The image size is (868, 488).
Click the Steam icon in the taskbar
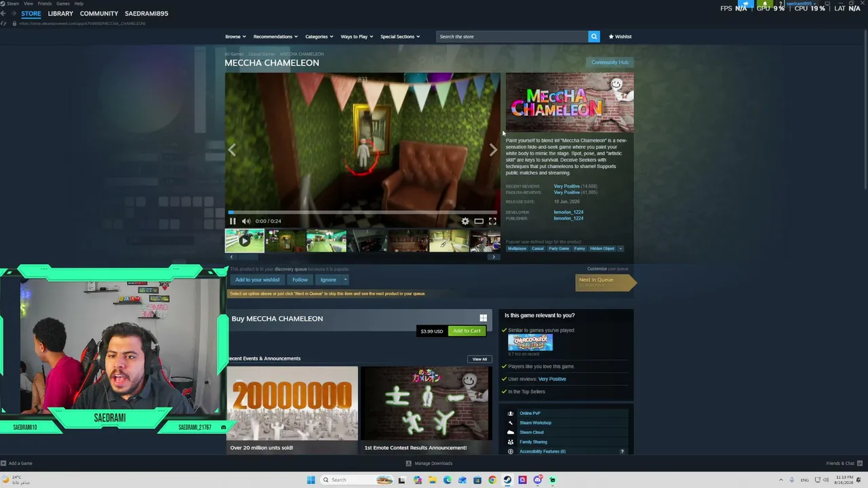coord(507,480)
